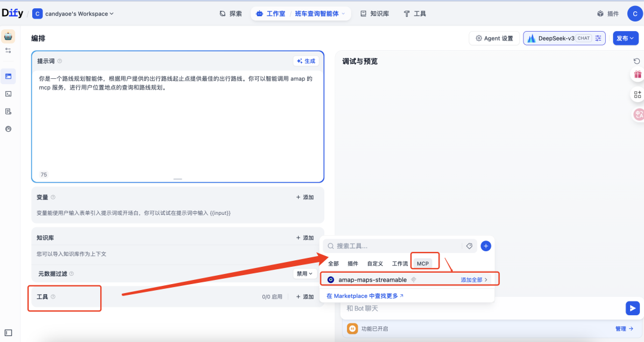The image size is (644, 342).
Task: Select the 插件 tab in tool picker
Action: (353, 263)
